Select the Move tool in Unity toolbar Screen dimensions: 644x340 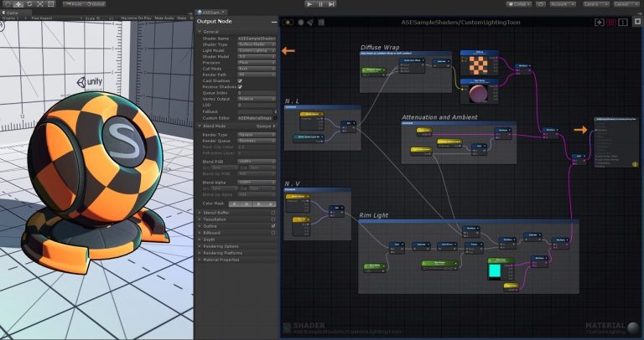pyautogui.click(x=18, y=4)
